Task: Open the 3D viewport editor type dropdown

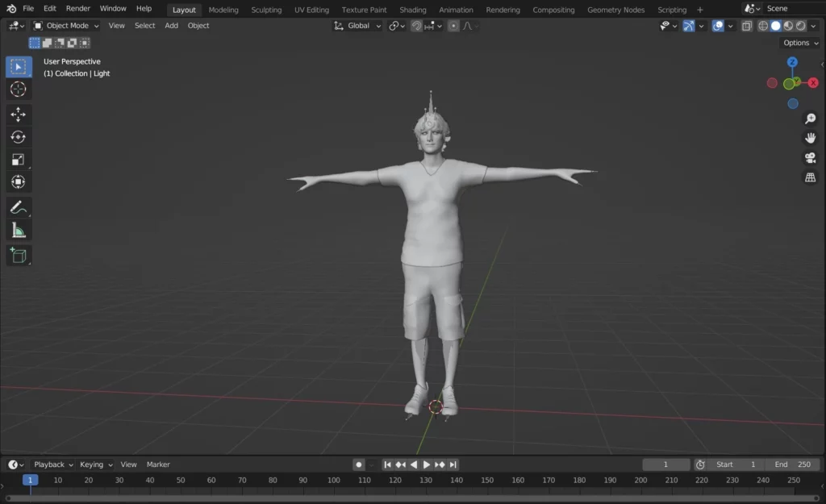Action: [x=16, y=26]
